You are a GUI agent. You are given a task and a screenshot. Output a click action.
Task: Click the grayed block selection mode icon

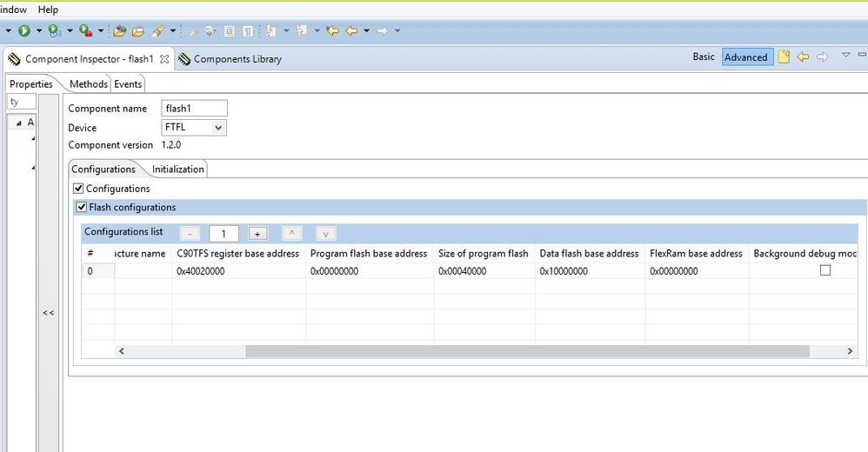coord(230,31)
